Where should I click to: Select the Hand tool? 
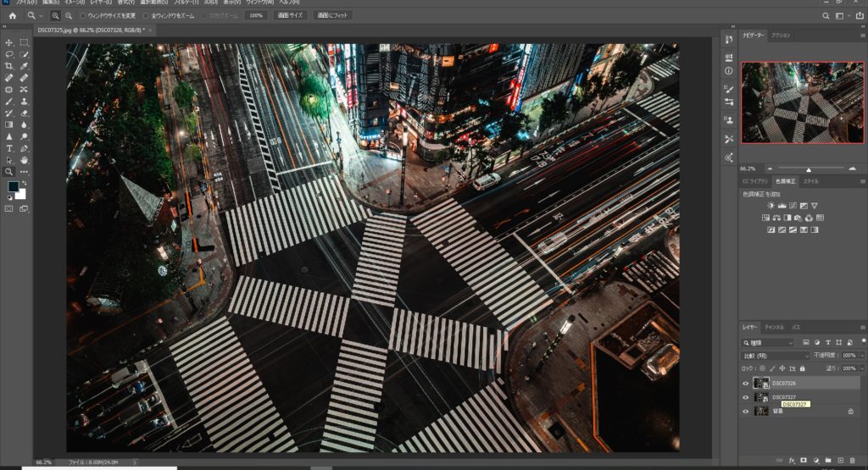24,160
